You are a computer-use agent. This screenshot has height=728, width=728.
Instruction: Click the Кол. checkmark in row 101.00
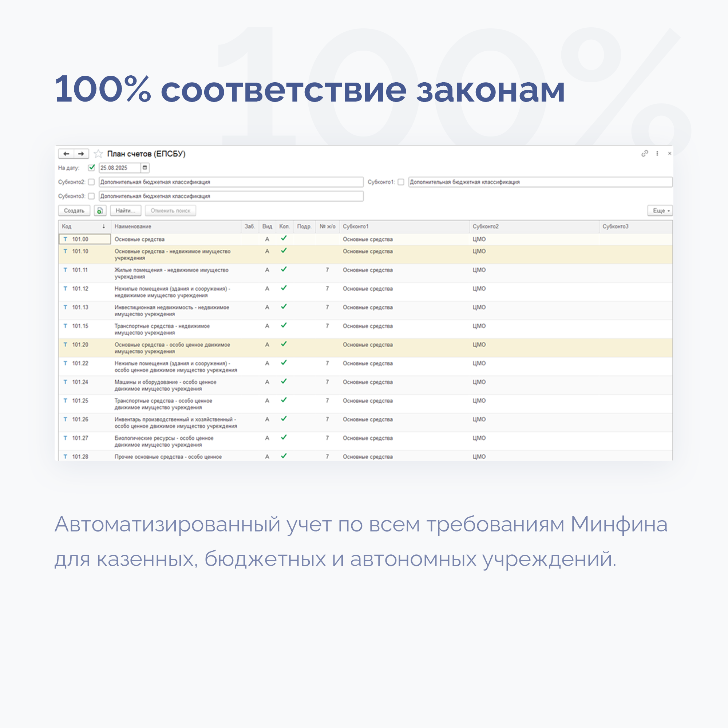coord(284,238)
